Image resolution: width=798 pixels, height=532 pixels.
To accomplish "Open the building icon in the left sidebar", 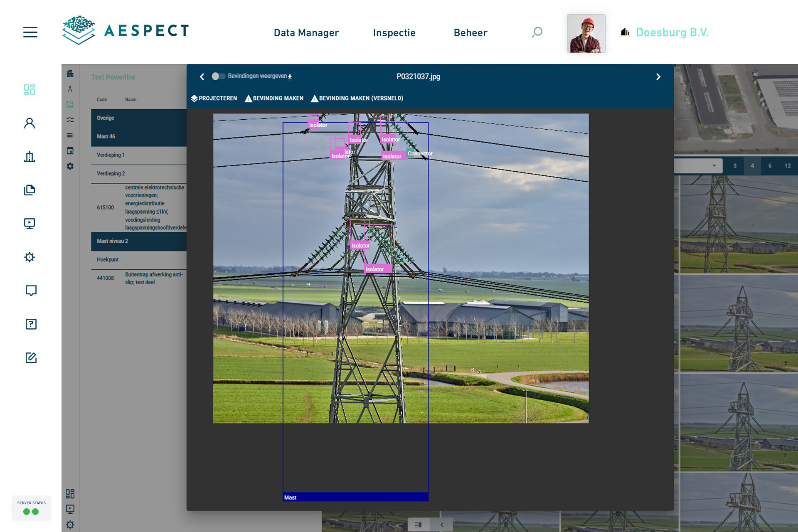I will tap(30, 157).
